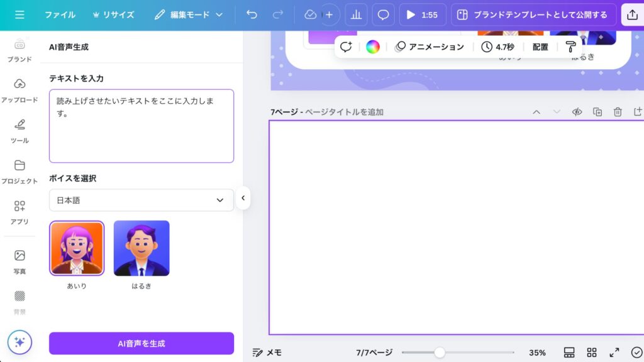This screenshot has height=362, width=644.
Task: Click the blank page 7 canvas
Action: (457, 228)
